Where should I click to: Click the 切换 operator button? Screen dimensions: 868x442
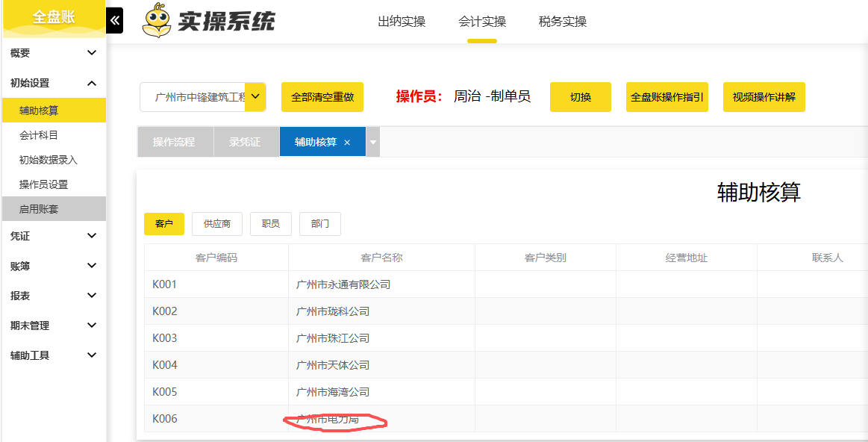coord(581,97)
